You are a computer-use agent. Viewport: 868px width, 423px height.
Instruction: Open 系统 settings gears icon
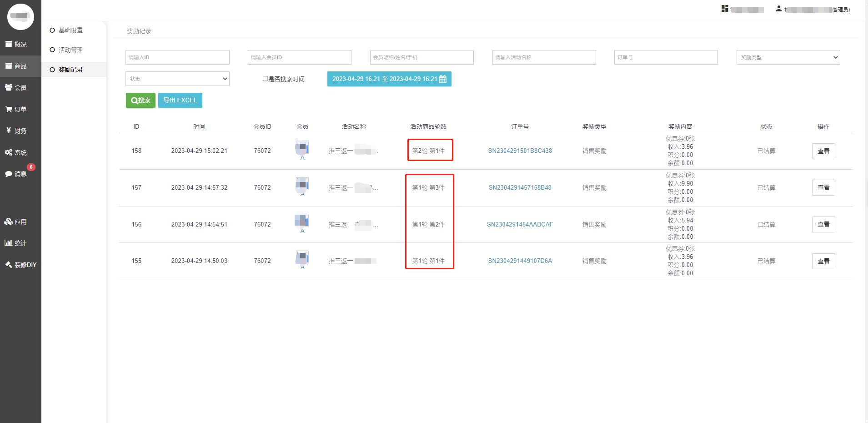click(x=9, y=152)
